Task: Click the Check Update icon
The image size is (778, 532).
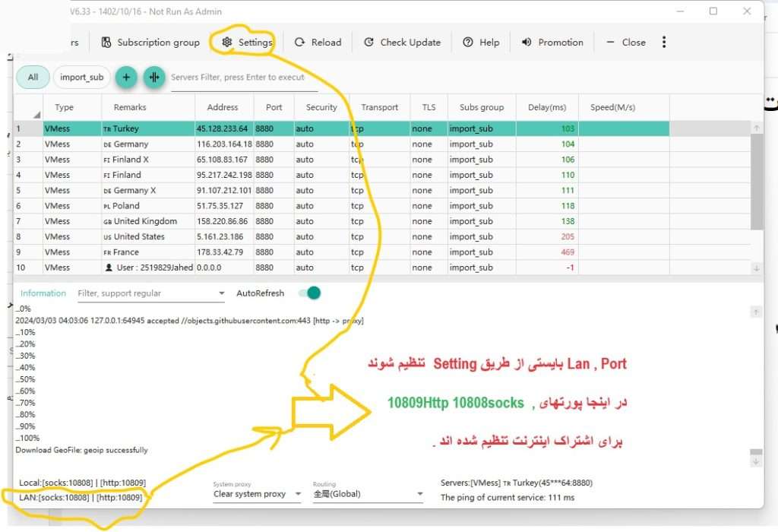Action: [x=370, y=42]
